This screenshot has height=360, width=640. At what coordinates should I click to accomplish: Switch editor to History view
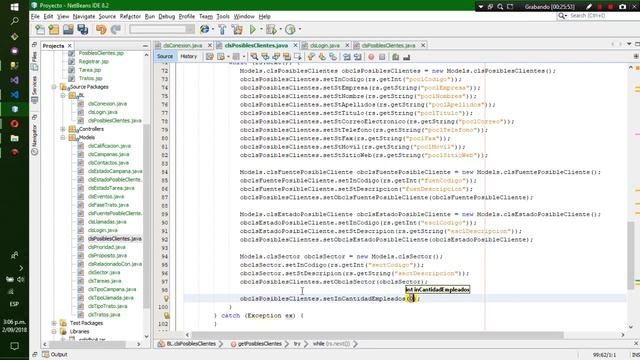[x=189, y=56]
